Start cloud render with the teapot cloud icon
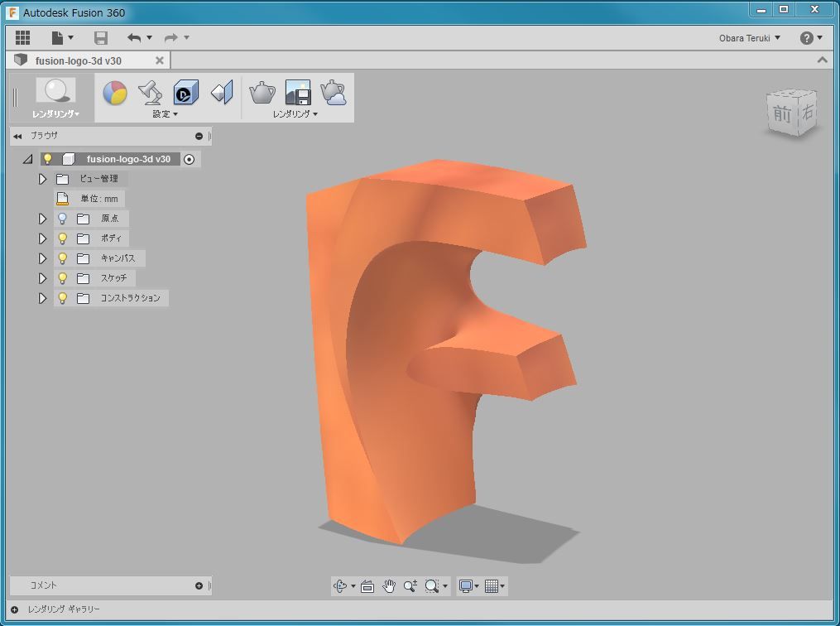This screenshot has height=626, width=840. (x=334, y=93)
